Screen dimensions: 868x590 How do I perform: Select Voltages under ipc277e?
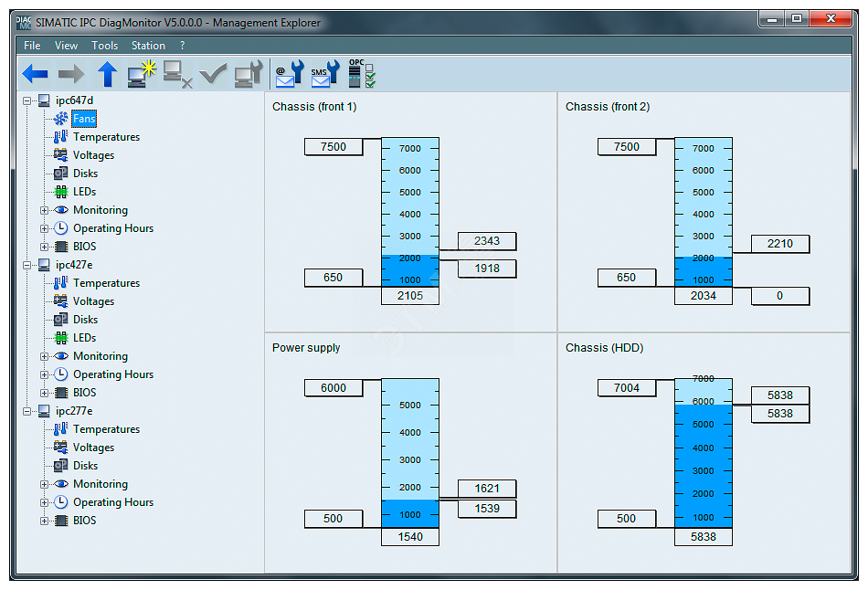93,448
